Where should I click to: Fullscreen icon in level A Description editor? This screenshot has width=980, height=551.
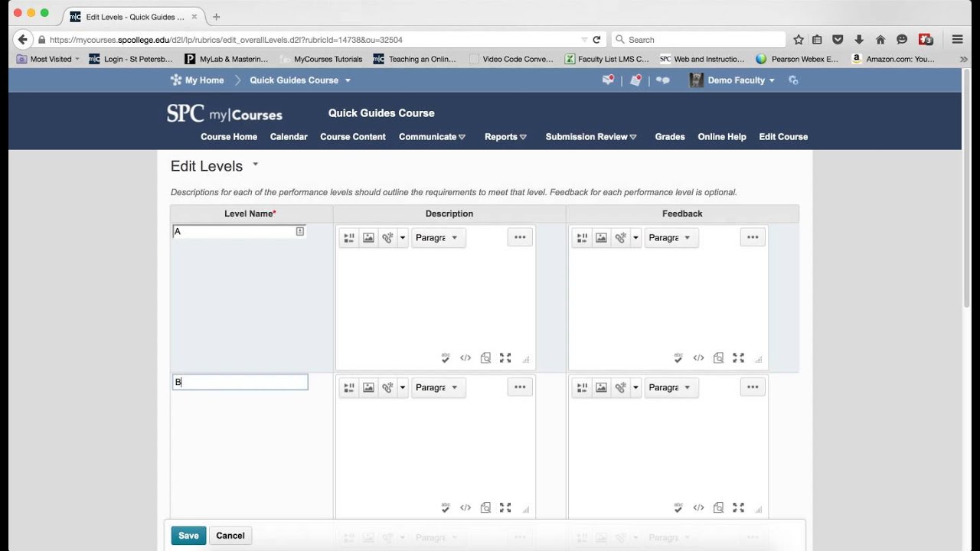click(x=505, y=357)
